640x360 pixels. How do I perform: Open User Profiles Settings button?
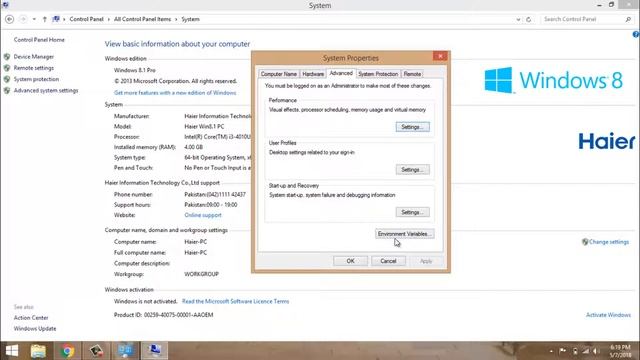coord(412,169)
